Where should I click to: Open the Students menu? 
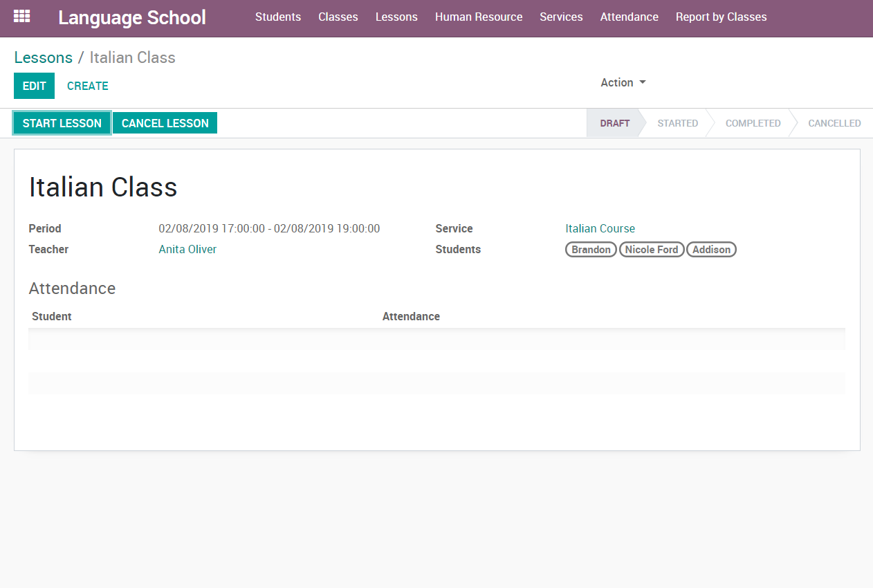coord(278,17)
